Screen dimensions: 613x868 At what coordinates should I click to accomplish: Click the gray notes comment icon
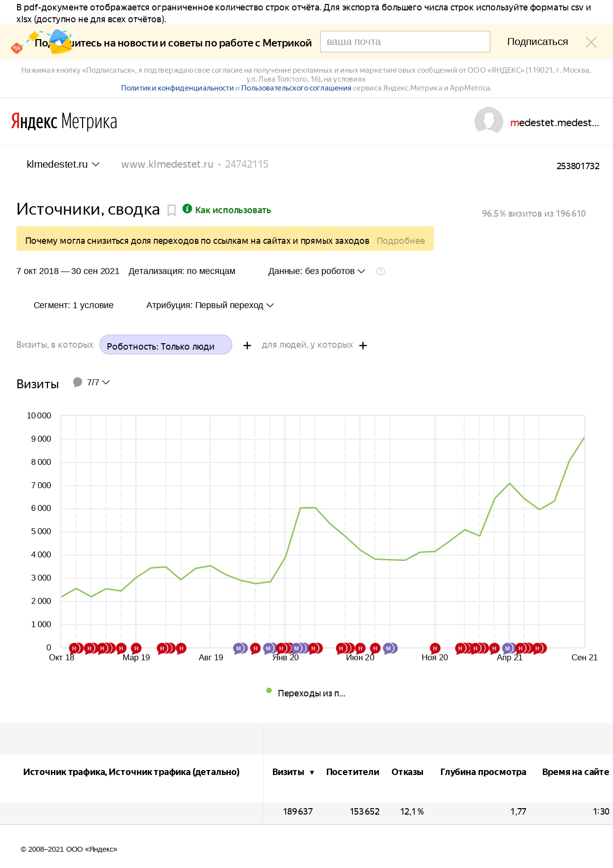pos(78,382)
